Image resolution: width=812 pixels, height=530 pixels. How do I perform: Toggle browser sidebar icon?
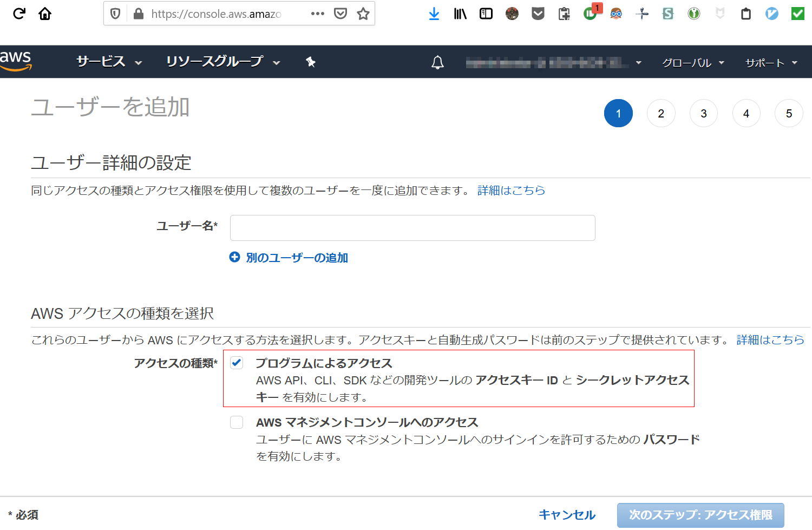pos(486,14)
